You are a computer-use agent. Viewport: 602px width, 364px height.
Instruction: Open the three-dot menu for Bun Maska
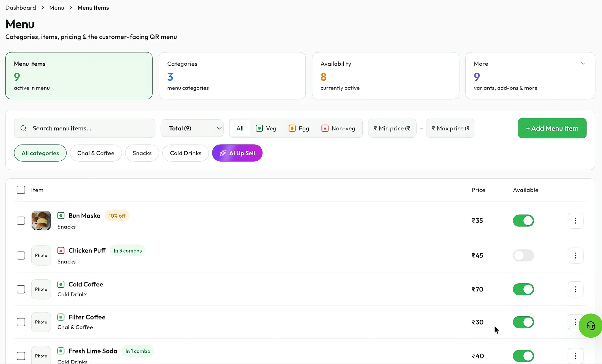(575, 221)
